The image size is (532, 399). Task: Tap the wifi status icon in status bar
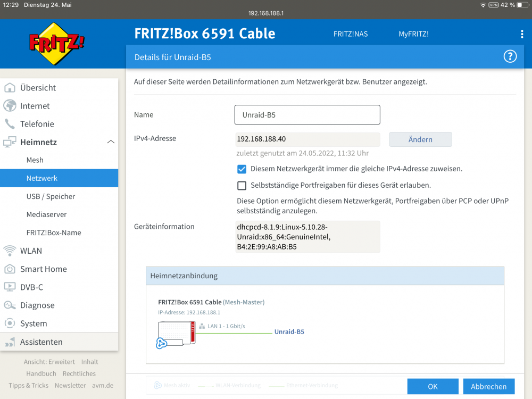[x=483, y=5]
